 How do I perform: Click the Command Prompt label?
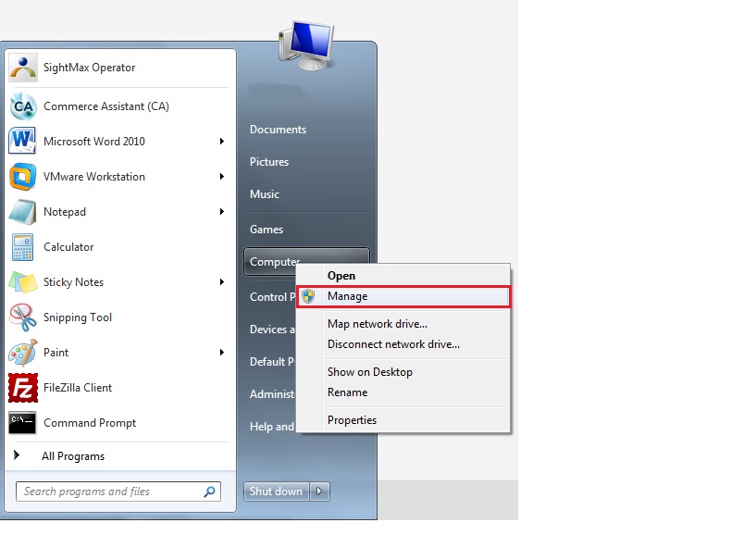[x=90, y=423]
